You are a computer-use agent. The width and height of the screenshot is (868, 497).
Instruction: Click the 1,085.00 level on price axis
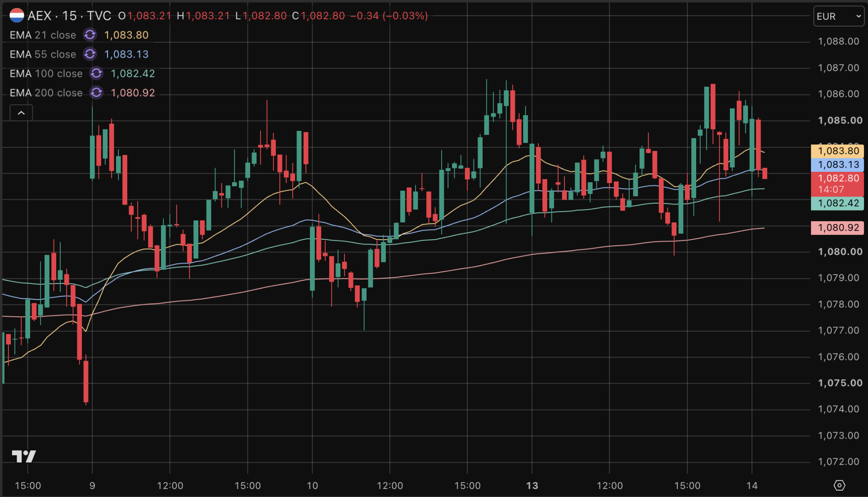[x=840, y=121]
